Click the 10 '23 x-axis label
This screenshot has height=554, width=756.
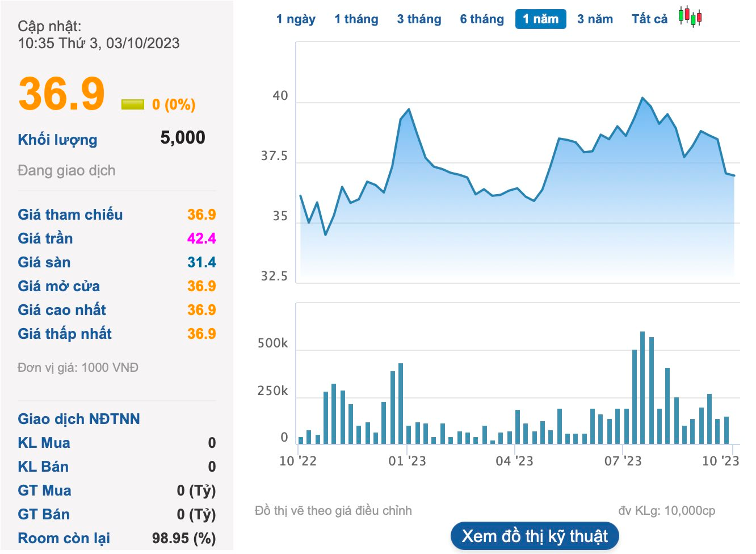pos(720,461)
